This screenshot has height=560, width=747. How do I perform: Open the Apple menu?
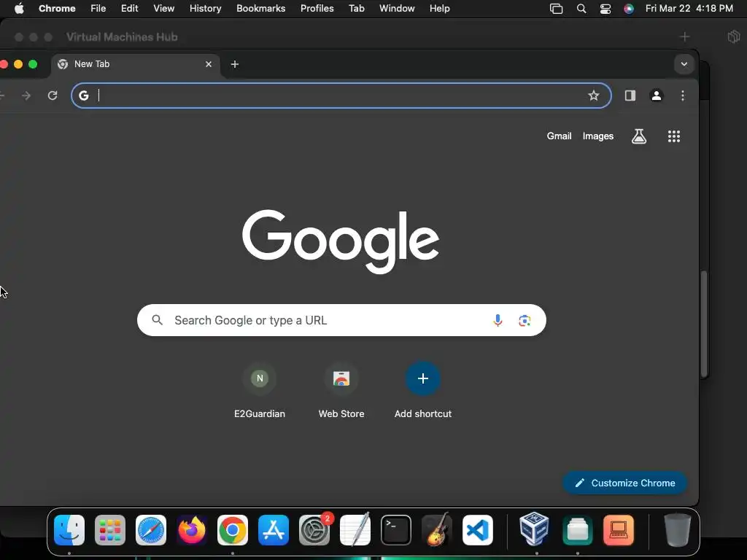coord(19,9)
